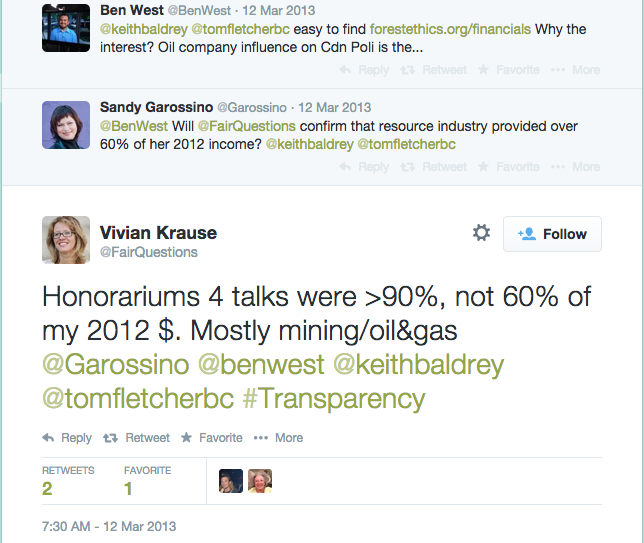Screen dimensions: 644x543
Task: Click the 7:30 AM - 12 Mar 2013 timestamp
Action: click(109, 526)
